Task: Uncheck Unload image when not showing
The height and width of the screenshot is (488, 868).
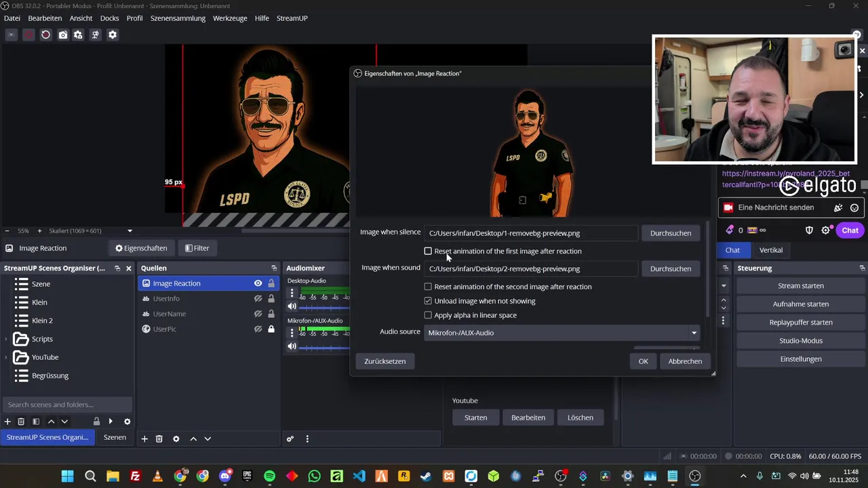Action: [x=428, y=301]
